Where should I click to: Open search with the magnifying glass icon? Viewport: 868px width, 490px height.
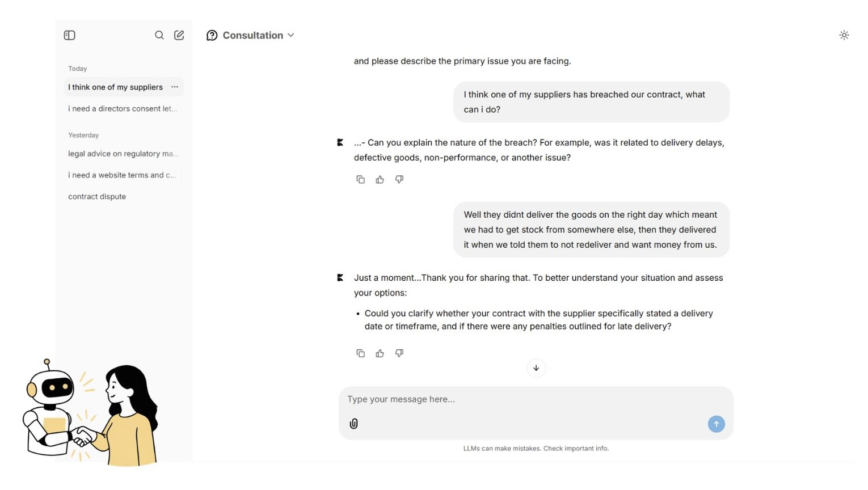159,35
